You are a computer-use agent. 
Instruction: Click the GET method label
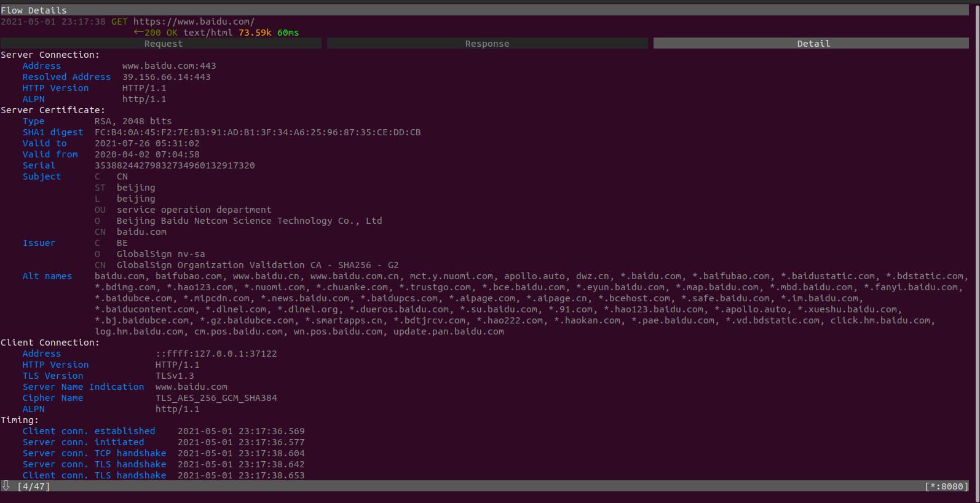(119, 22)
